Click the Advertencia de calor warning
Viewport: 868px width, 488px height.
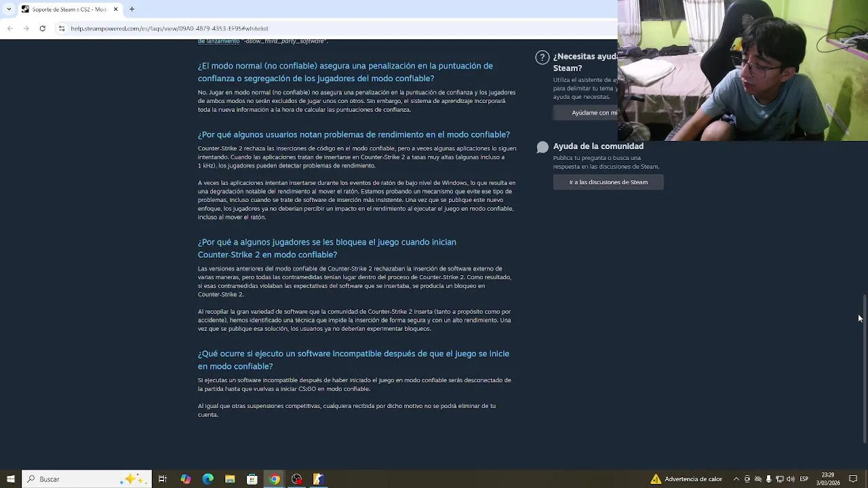[x=686, y=479]
